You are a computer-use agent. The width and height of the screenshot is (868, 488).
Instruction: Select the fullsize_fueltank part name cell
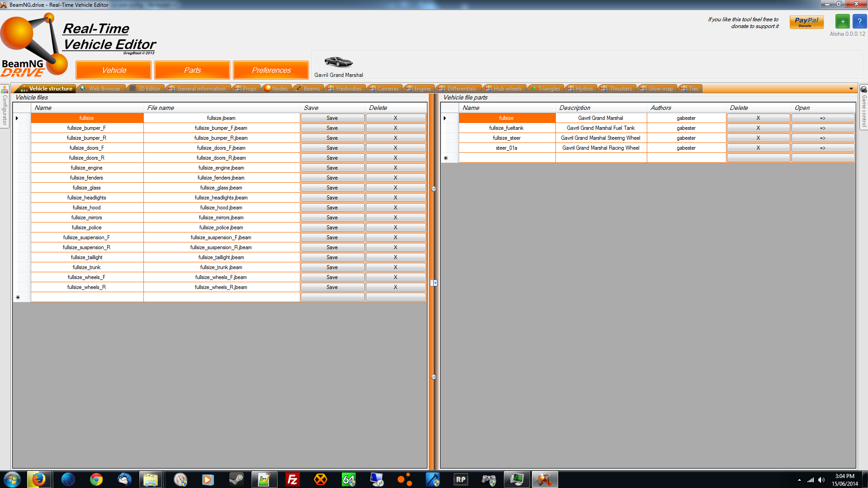(507, 128)
